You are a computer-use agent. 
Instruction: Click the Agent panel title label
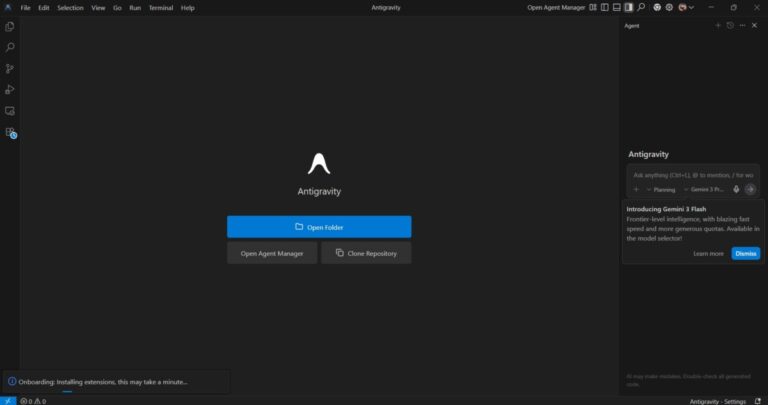632,26
